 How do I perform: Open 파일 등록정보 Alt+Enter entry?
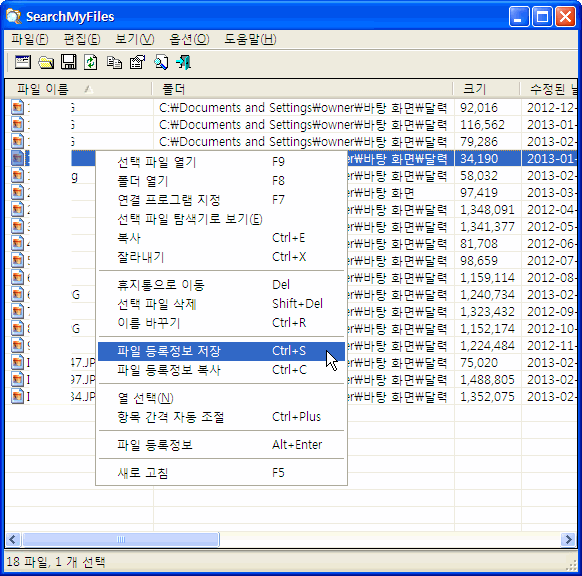(x=222, y=445)
